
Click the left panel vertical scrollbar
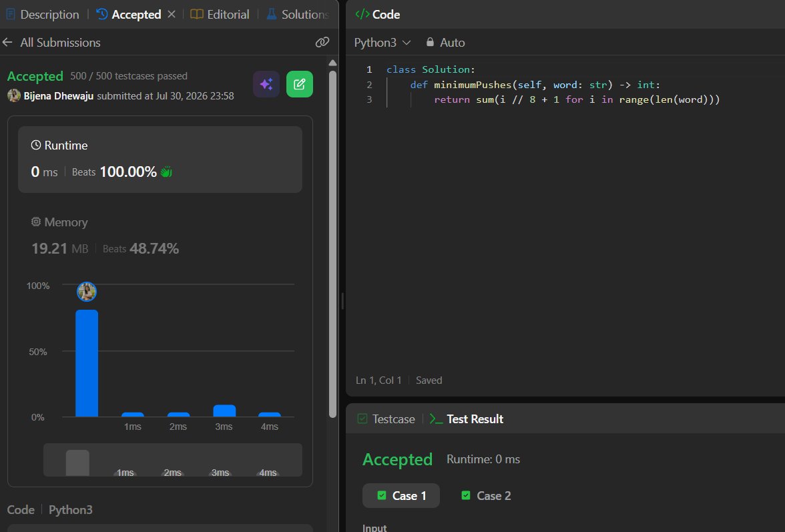tap(332, 244)
